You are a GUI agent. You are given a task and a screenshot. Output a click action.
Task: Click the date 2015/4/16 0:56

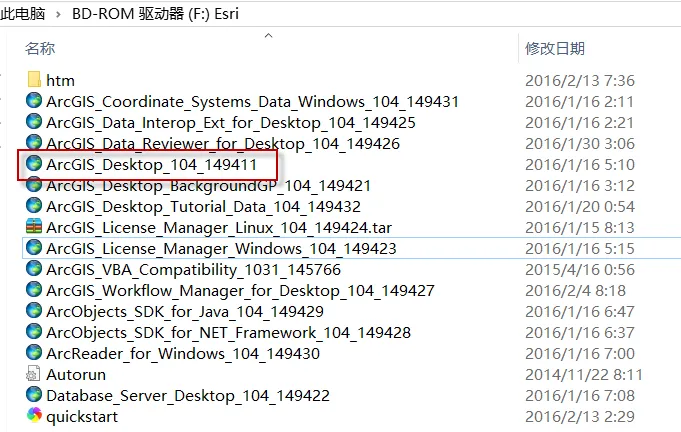pyautogui.click(x=580, y=270)
